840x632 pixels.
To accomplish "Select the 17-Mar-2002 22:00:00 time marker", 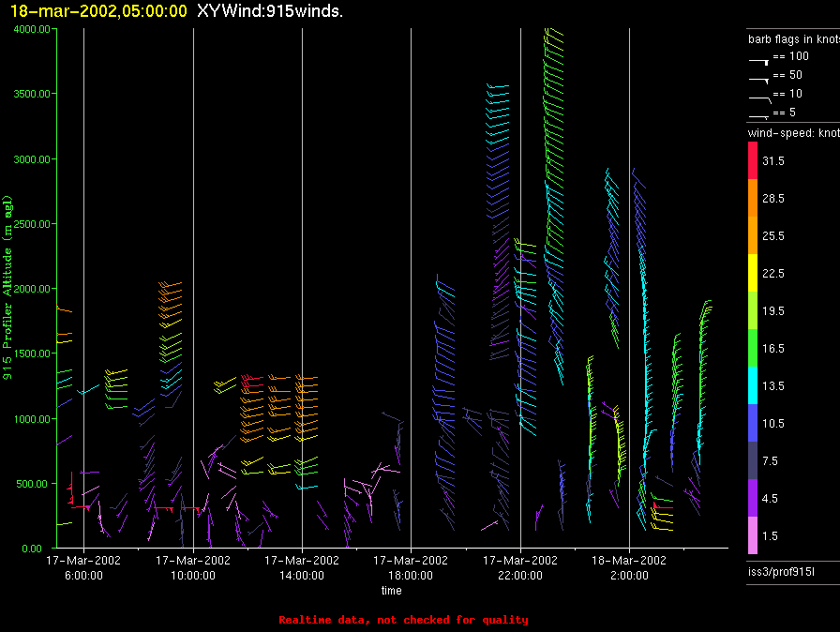I will tap(520, 566).
